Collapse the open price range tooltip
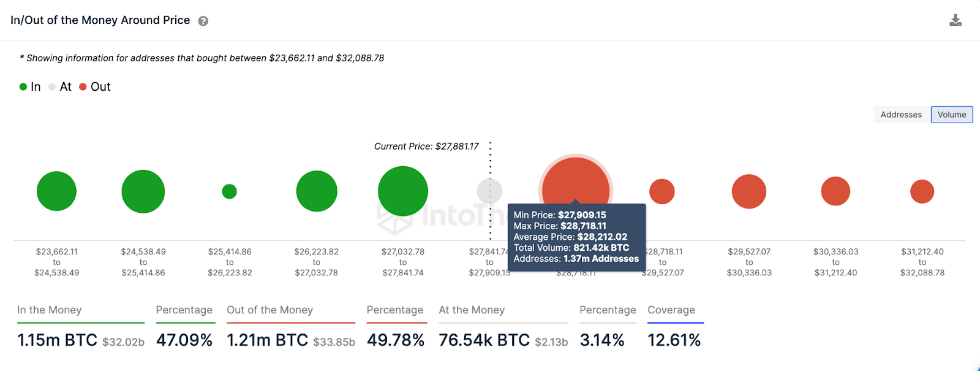 click(x=578, y=237)
